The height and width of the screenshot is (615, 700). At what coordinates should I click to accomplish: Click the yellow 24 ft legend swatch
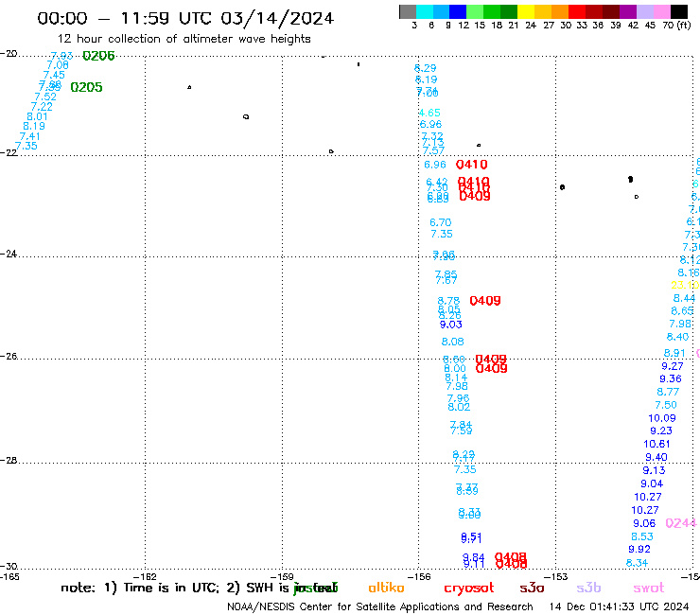[526, 11]
